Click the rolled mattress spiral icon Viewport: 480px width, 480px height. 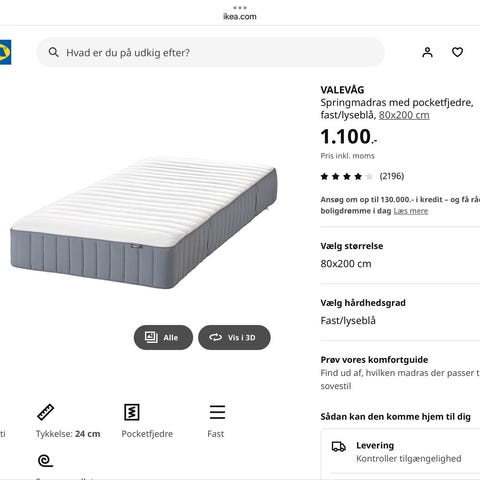46,461
